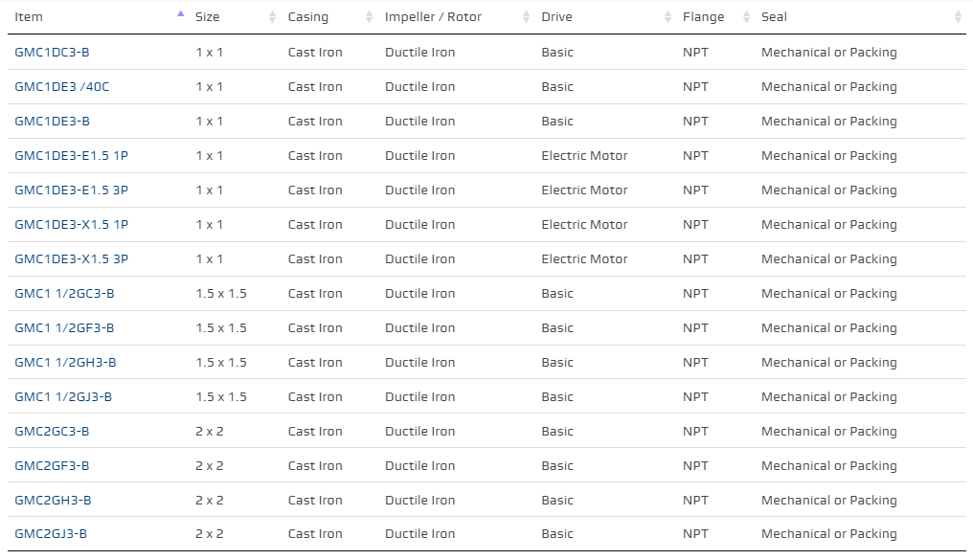Open the GMC2GJ3-B item link
Image resolution: width=973 pixels, height=560 pixels.
[51, 534]
